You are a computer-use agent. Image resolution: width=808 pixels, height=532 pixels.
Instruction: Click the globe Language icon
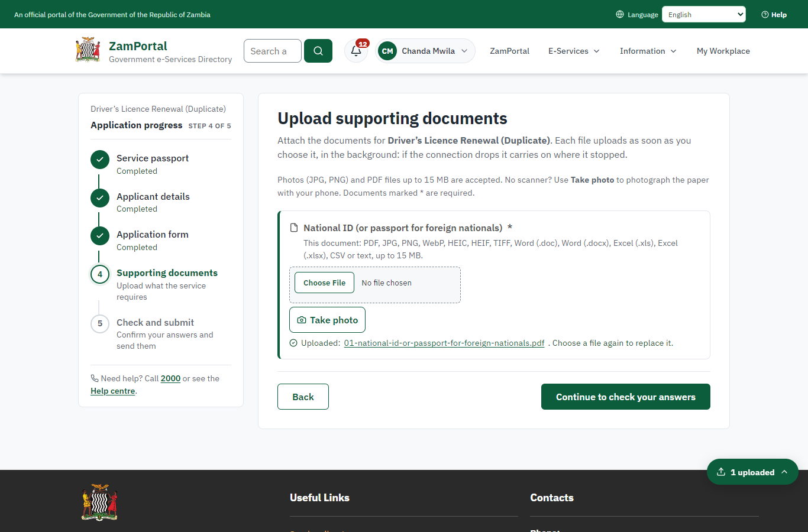tap(620, 14)
